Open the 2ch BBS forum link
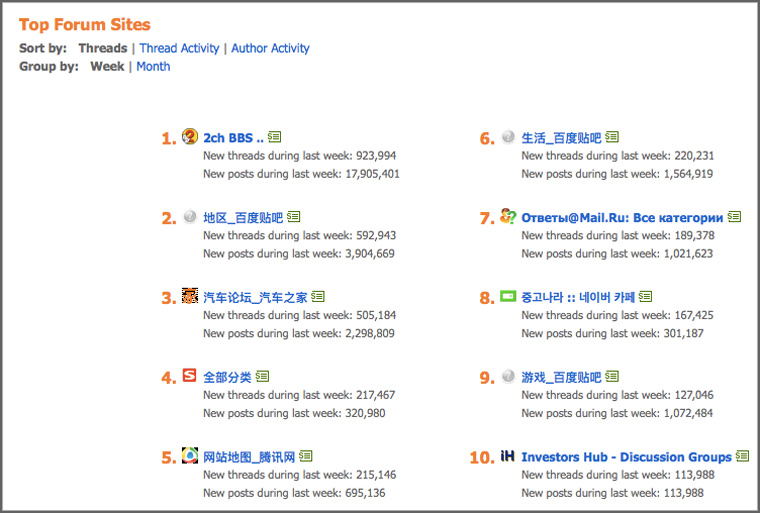This screenshot has width=760, height=513. (233, 137)
